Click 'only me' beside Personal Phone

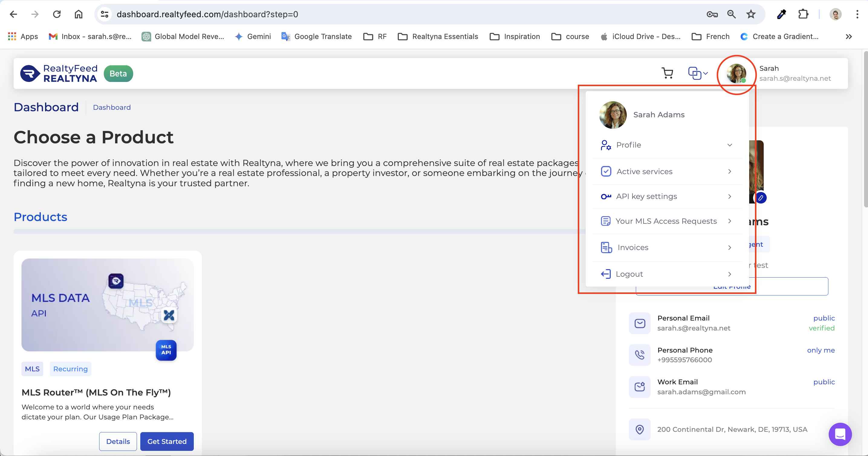tap(821, 350)
